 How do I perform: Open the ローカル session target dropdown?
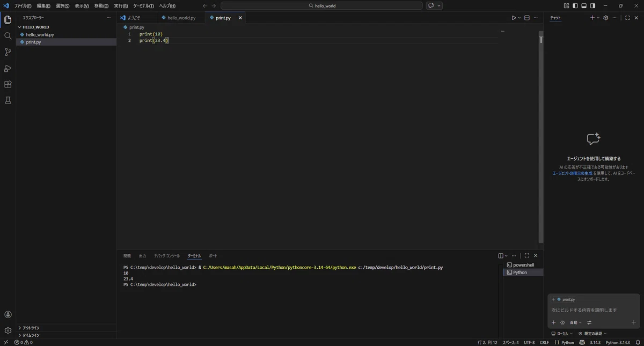click(x=562, y=333)
